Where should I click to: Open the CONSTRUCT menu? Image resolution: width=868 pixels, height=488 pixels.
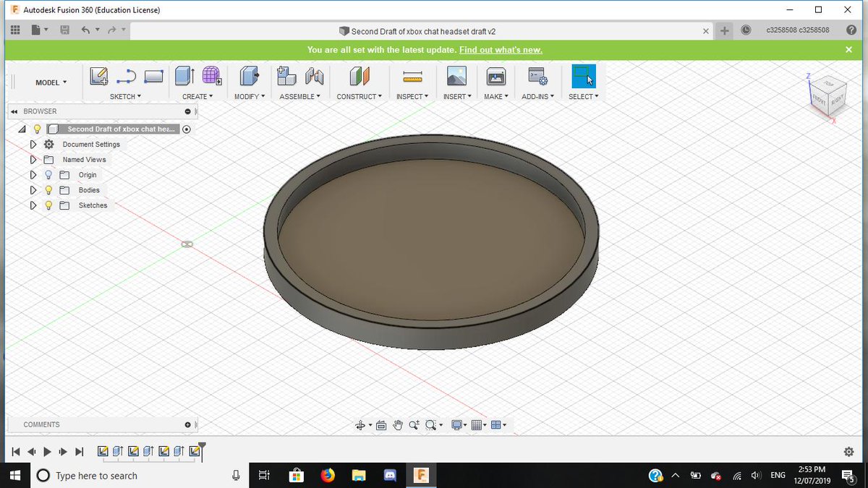click(359, 97)
